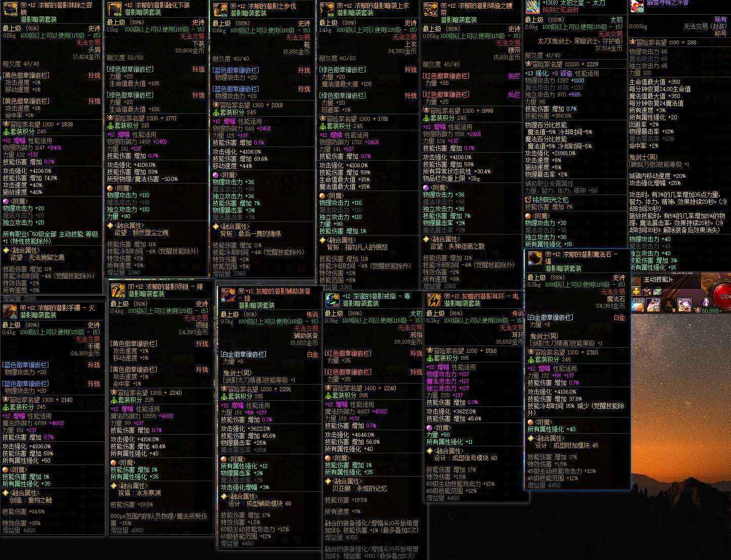Viewport: 731px width, 560px height.
Task: Click fusion text 背叛 : 最后一舞的缠绵
Action: coord(250,234)
